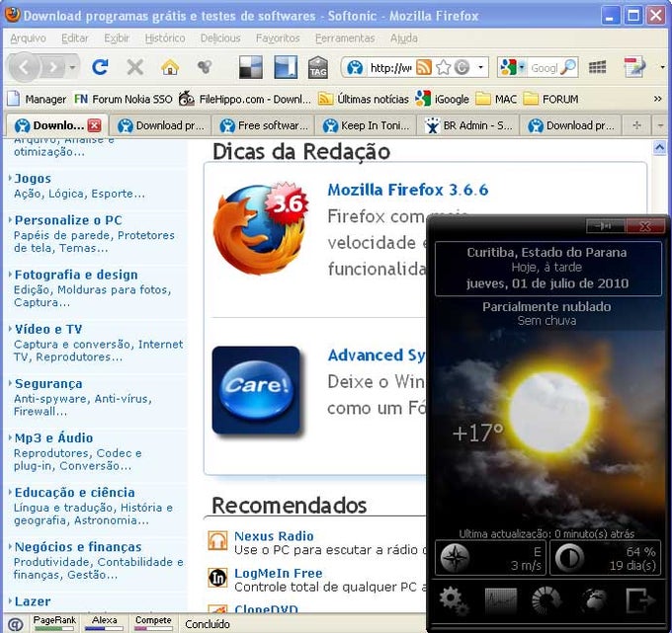Open the LogMeIn Free link
Viewport: 672px width, 633px height.
[x=278, y=573]
